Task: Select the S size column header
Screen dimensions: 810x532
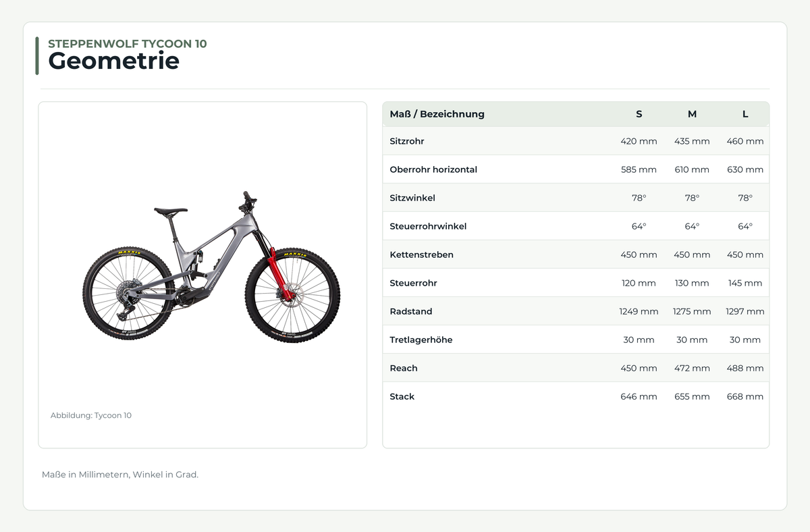Action: (x=639, y=114)
